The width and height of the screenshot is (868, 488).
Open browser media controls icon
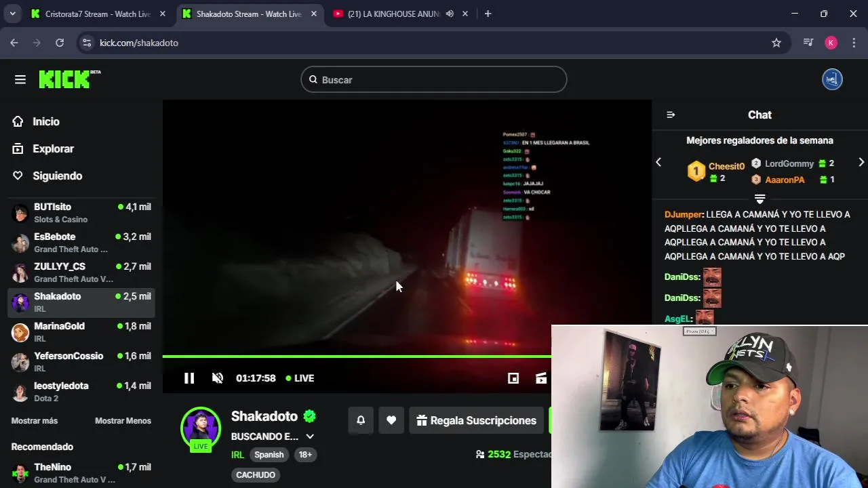coord(808,43)
